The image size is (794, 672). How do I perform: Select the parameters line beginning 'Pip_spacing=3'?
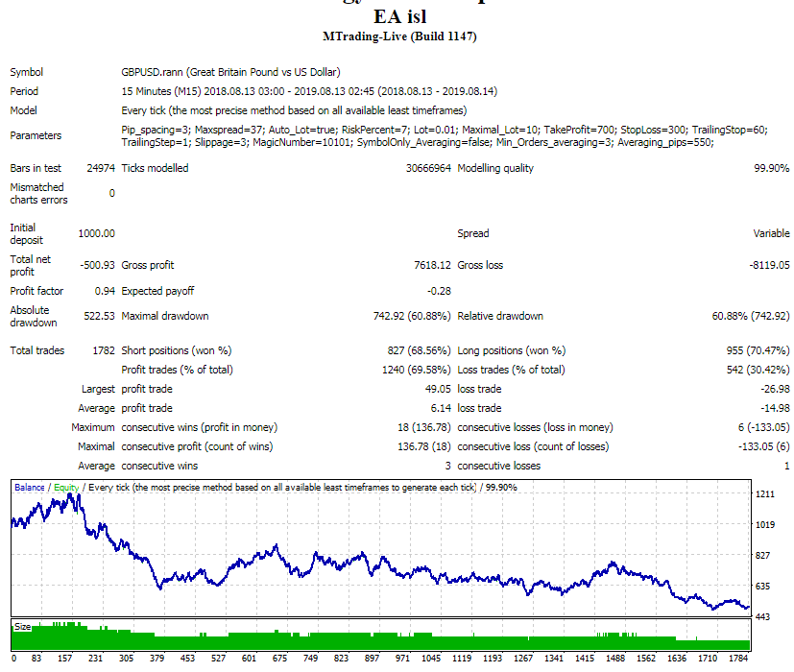coord(445,130)
